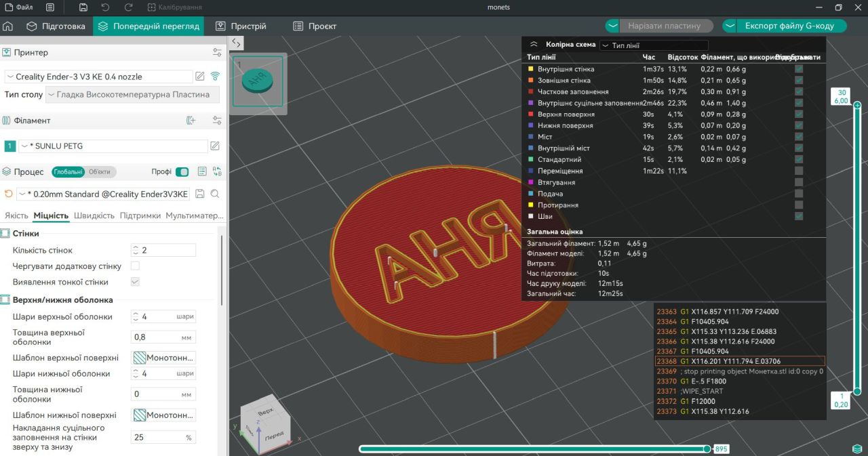
Task: Select G-code line 23368
Action: tap(740, 361)
